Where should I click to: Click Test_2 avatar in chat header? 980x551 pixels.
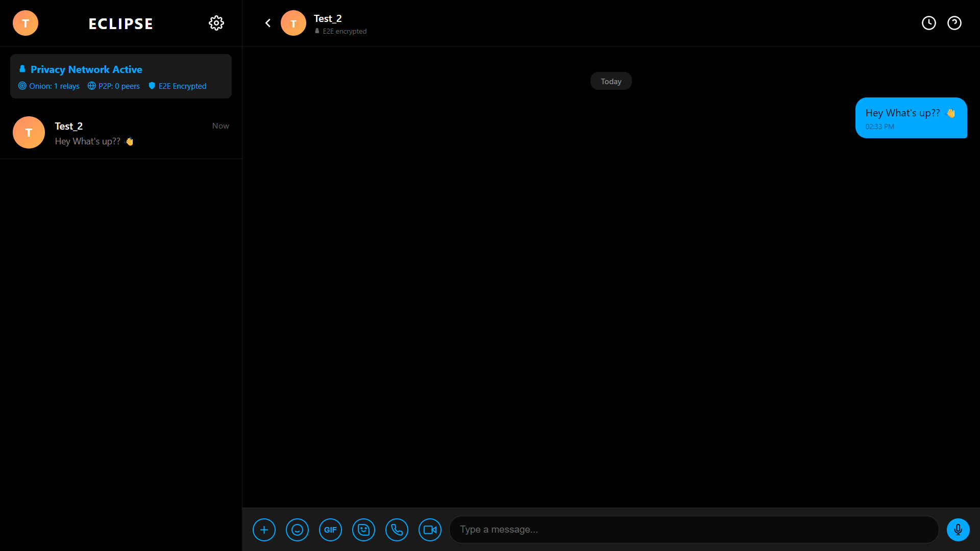pyautogui.click(x=293, y=23)
